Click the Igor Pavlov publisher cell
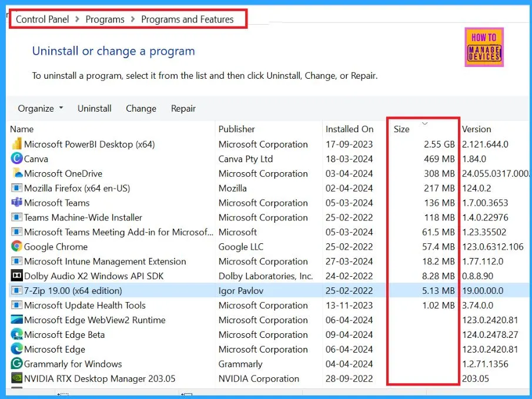 click(x=241, y=290)
